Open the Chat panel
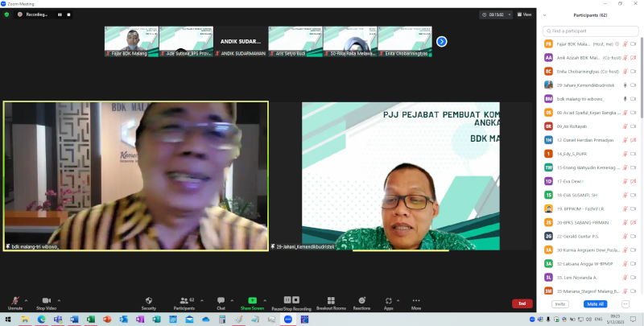 (x=221, y=299)
